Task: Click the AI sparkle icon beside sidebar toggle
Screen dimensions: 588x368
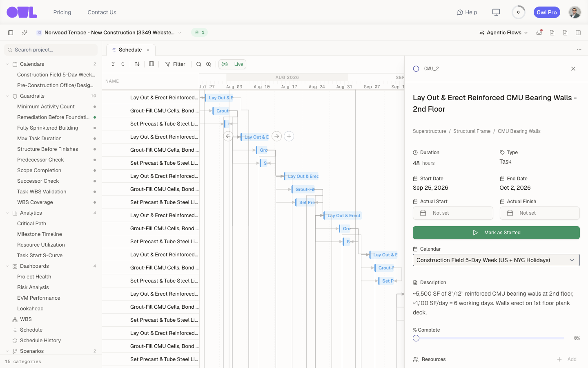Action: (24, 33)
